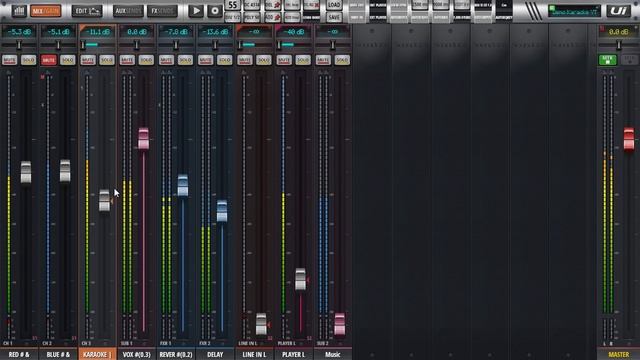Select the VOX #(0.3) label
Viewport: 640px width, 360px height.
click(137, 354)
